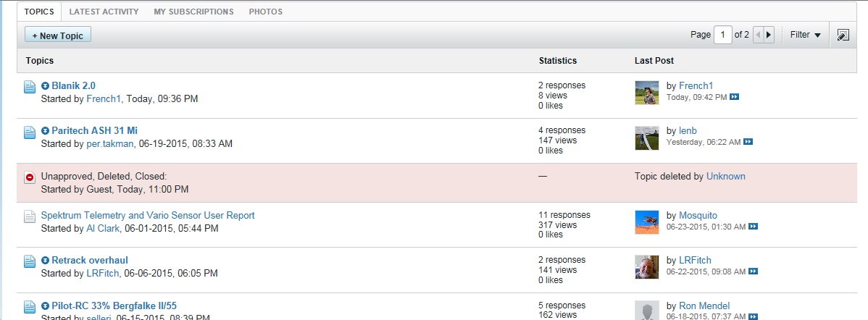Open the My Subscriptions tab
This screenshot has height=320, width=868.
(193, 12)
